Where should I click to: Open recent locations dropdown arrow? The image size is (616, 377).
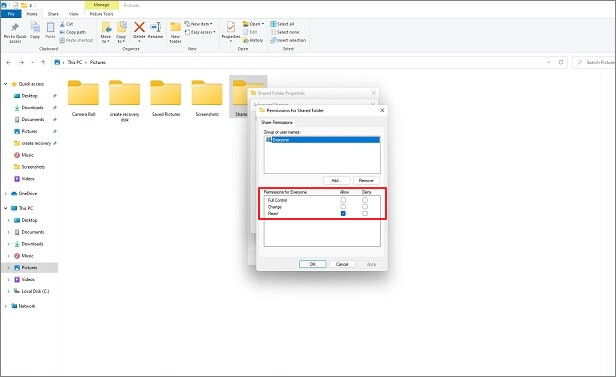(x=32, y=62)
